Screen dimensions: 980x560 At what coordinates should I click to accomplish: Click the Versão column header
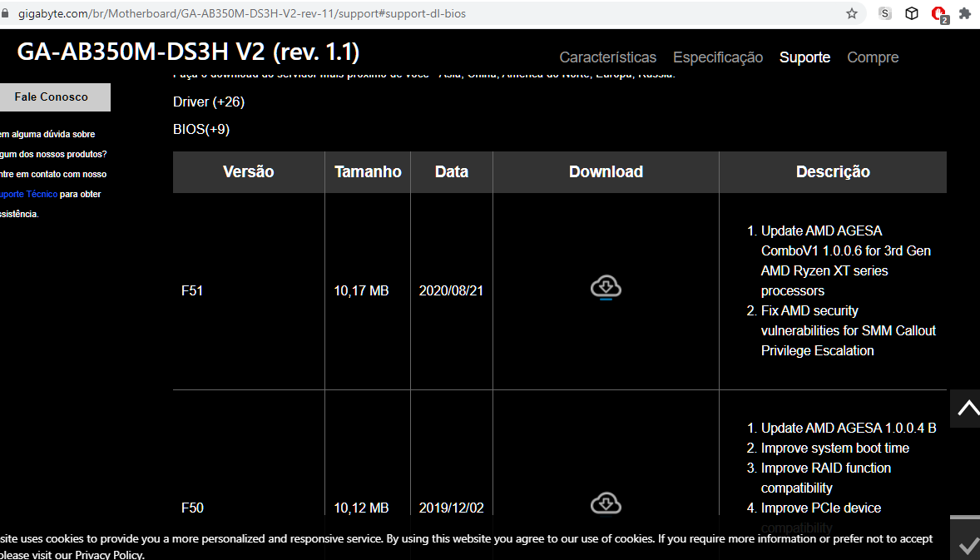tap(249, 172)
